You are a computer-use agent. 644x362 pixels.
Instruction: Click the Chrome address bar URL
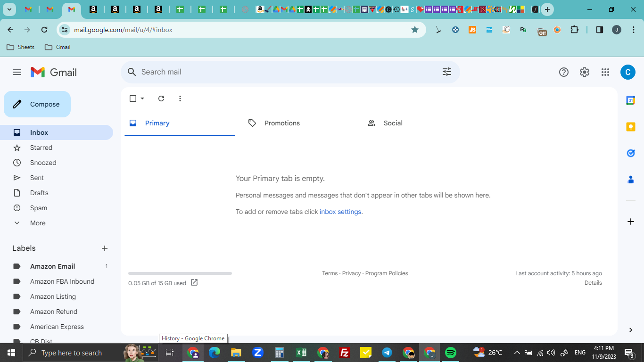click(123, 30)
